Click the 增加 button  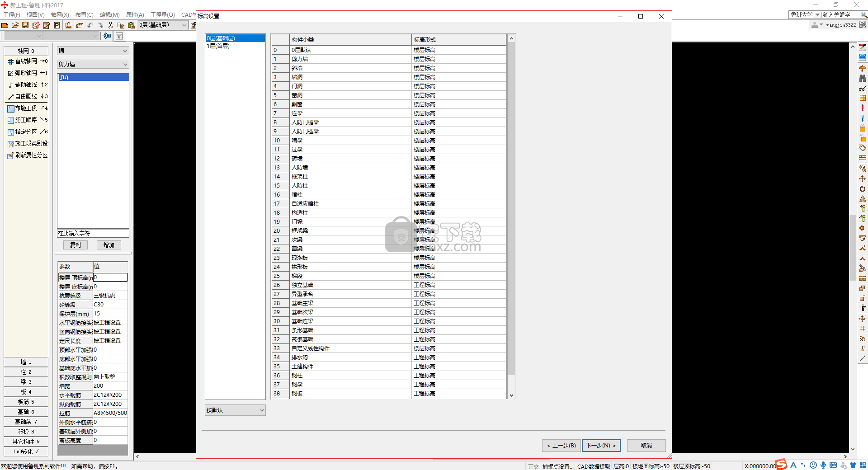click(x=109, y=245)
